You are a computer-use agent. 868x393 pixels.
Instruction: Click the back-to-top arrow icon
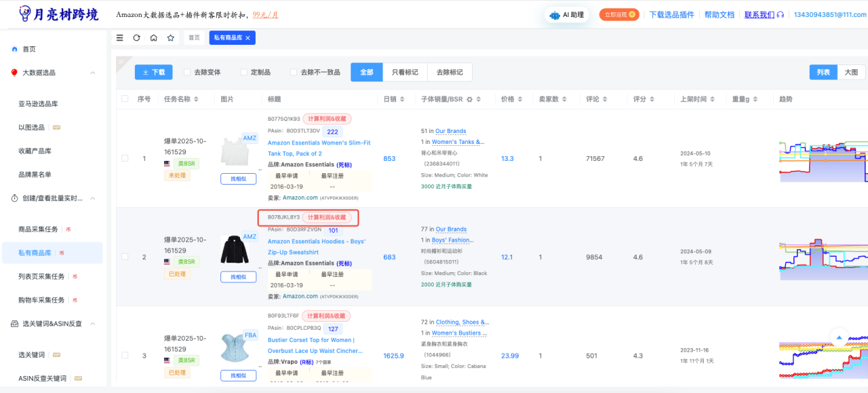(x=840, y=337)
